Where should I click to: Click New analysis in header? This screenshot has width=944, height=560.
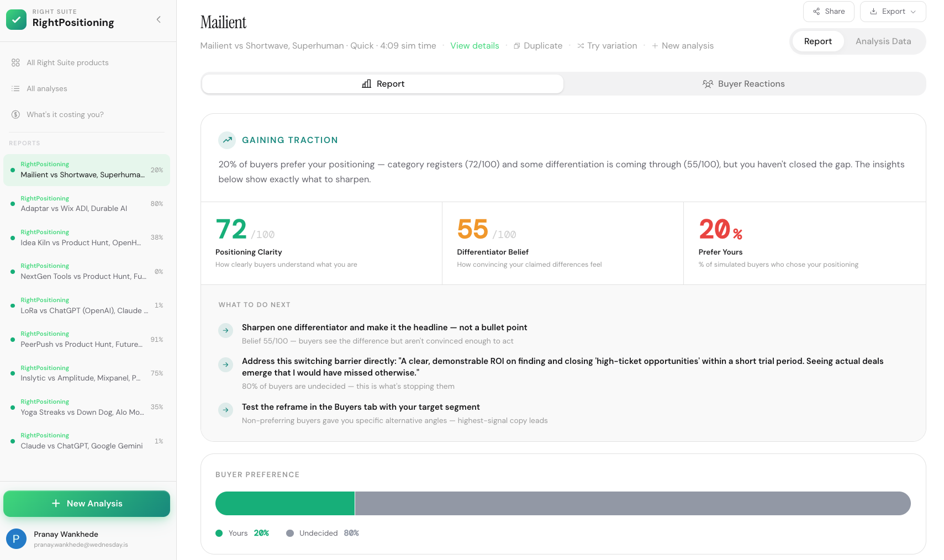click(683, 46)
